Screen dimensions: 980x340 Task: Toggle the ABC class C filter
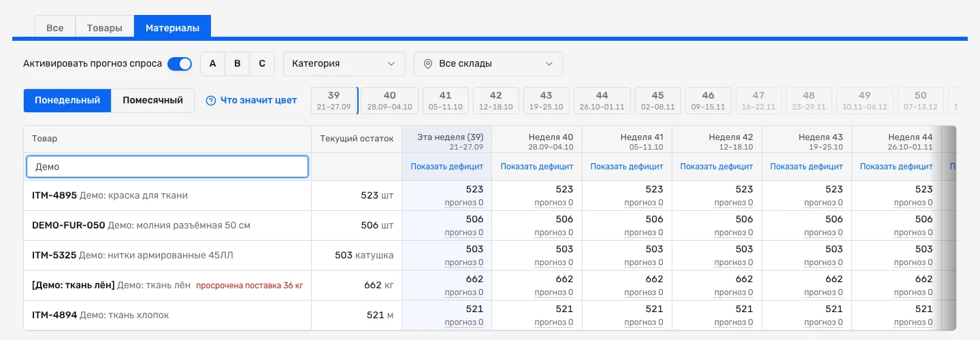tap(262, 64)
